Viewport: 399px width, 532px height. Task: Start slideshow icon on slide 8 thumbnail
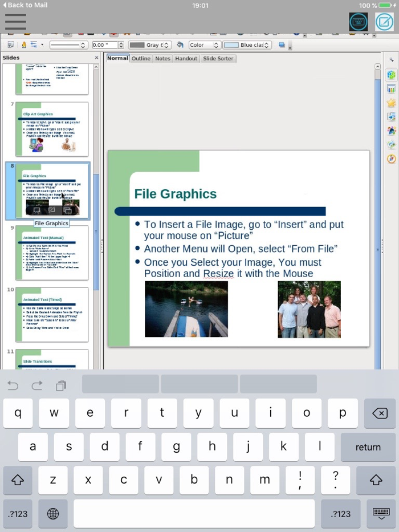[x=36, y=210]
